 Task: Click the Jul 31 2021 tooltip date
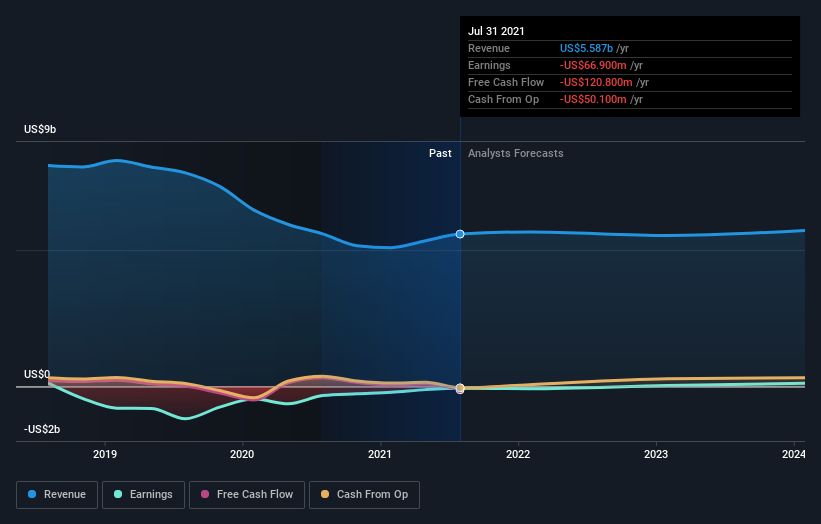tap(496, 31)
